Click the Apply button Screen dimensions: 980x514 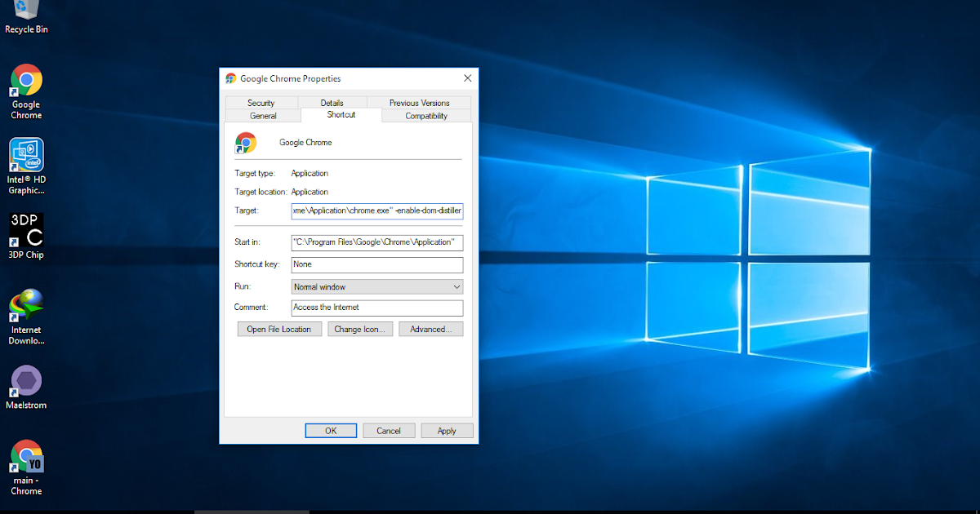(x=447, y=431)
